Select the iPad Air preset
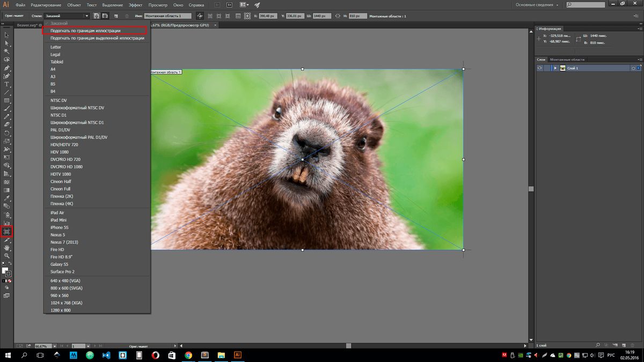Image resolution: width=644 pixels, height=362 pixels. click(97, 213)
